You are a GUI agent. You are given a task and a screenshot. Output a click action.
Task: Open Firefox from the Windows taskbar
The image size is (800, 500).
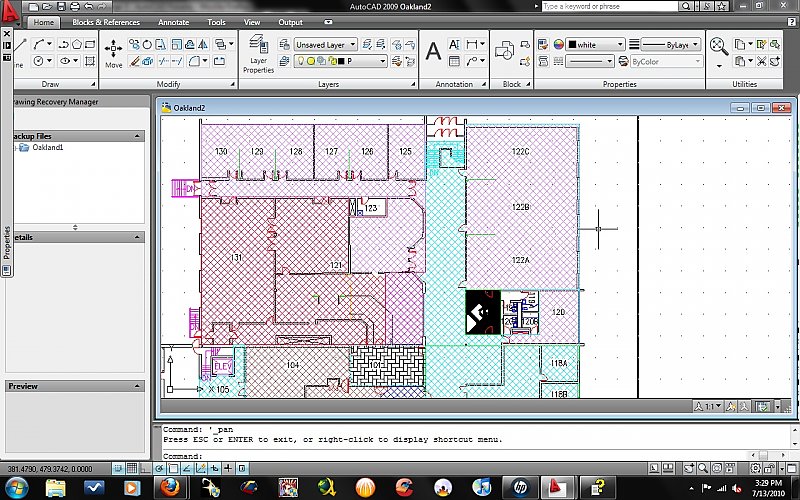click(171, 487)
